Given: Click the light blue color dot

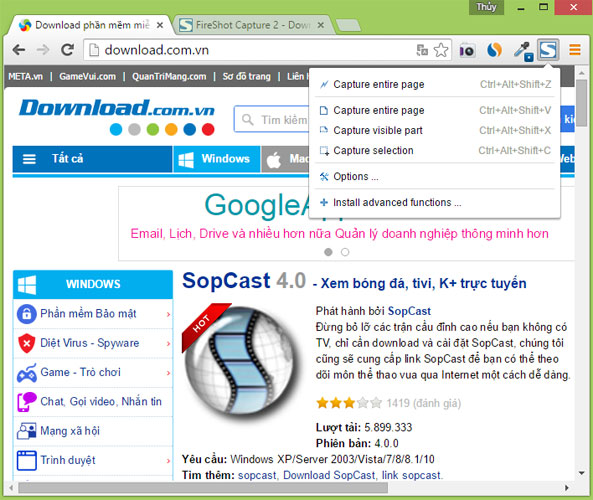Looking at the screenshot, I should pyautogui.click(x=116, y=129).
